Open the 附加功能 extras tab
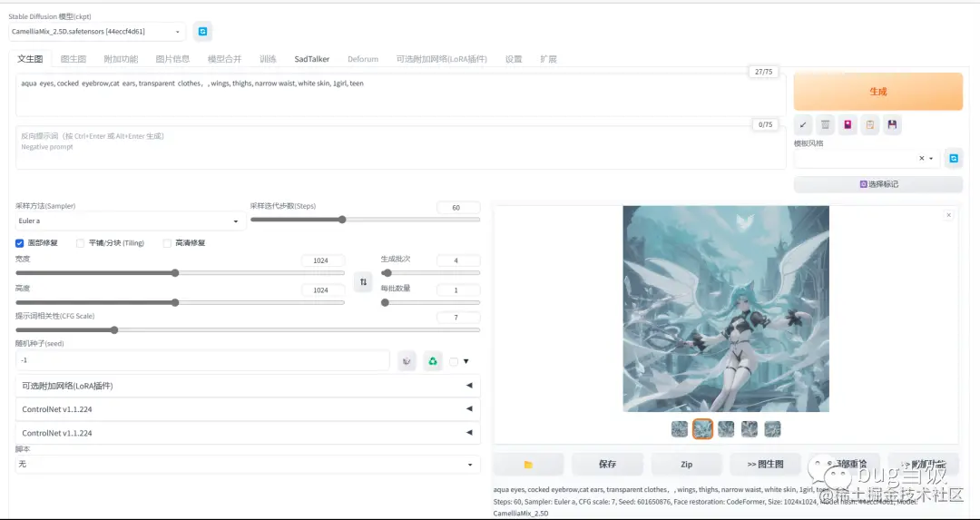The image size is (980, 520). [x=121, y=59]
